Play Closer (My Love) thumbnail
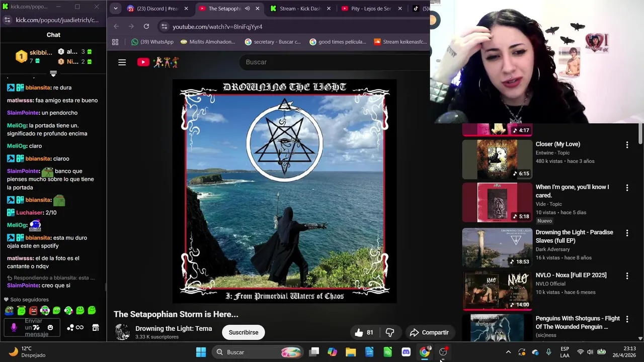The image size is (644, 362). tap(497, 159)
